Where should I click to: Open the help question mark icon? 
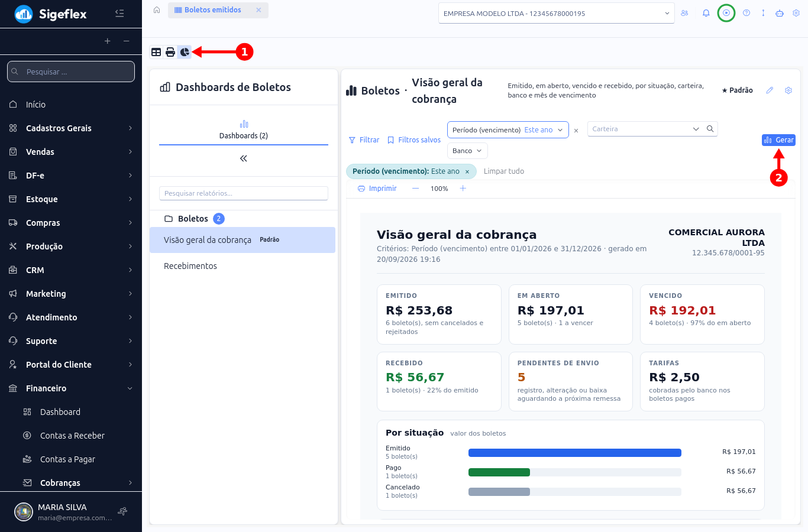coord(746,13)
